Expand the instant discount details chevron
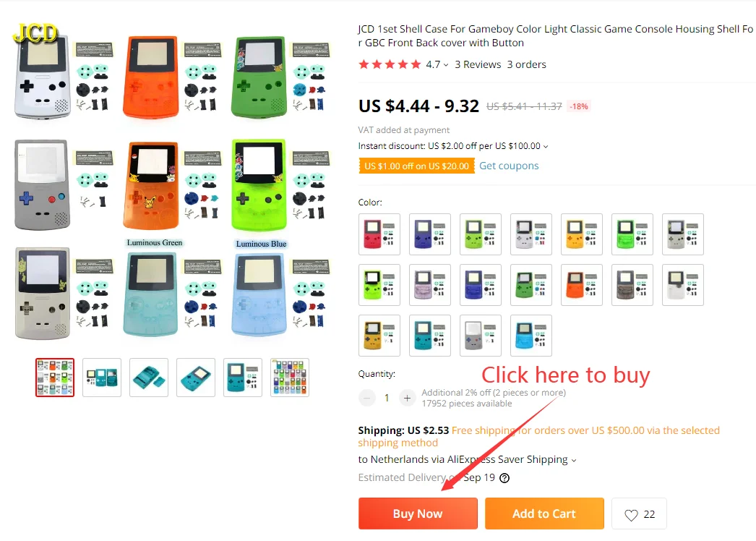The height and width of the screenshot is (541, 756). [546, 146]
